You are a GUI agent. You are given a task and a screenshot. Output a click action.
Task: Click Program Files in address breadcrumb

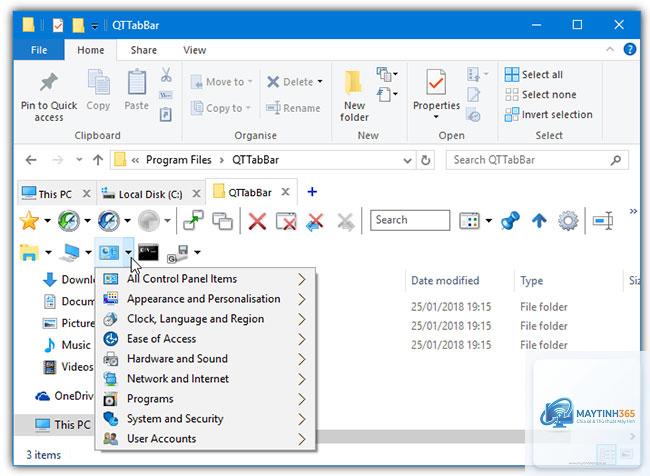[179, 160]
